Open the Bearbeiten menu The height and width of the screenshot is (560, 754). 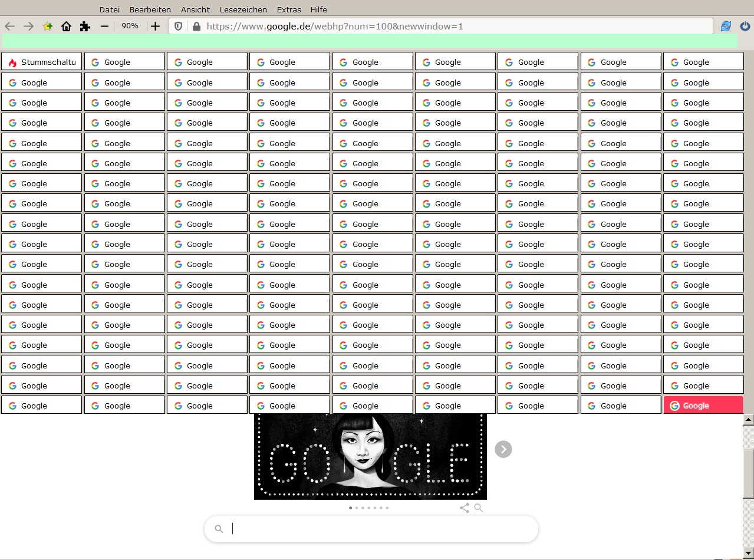[150, 9]
